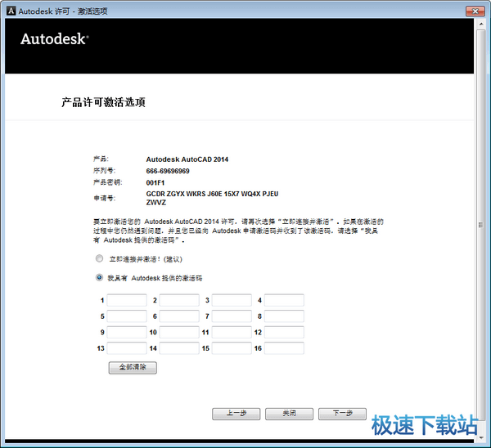The height and width of the screenshot is (448, 491).
Task: Proceed with 下一步 button
Action: click(342, 414)
